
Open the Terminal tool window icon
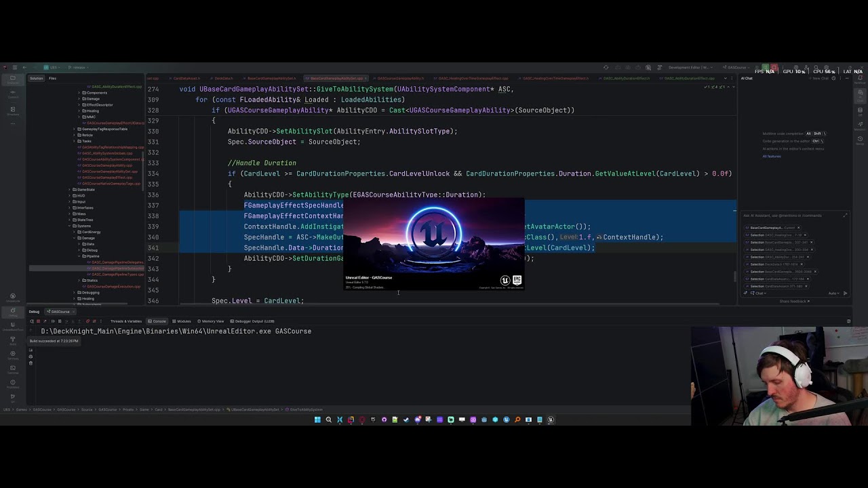click(13, 370)
